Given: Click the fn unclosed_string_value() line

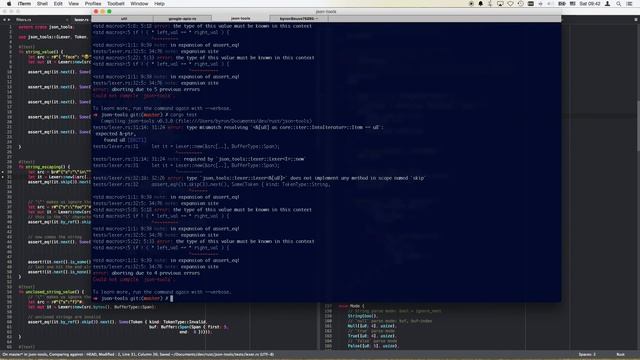Looking at the screenshot, I should coord(51,292).
